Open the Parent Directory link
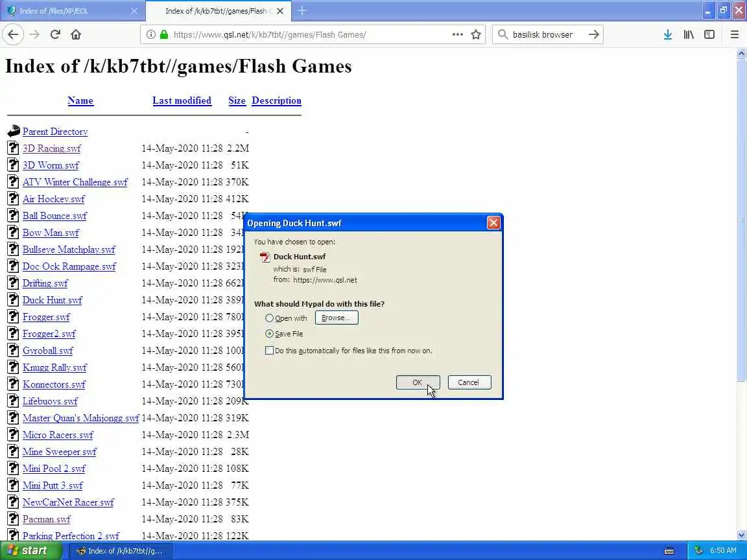 coord(55,132)
